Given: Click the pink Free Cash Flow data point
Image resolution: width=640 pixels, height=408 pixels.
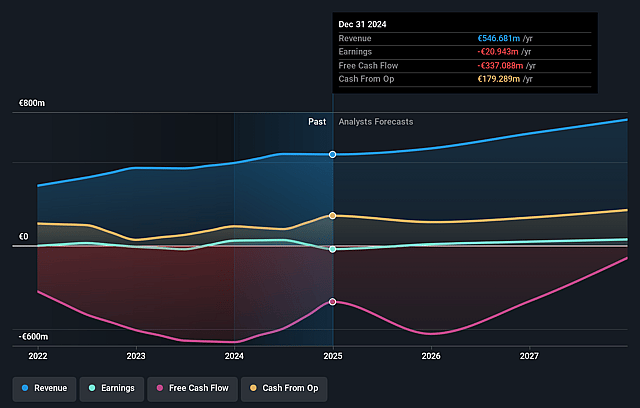Looking at the screenshot, I should 333,302.
